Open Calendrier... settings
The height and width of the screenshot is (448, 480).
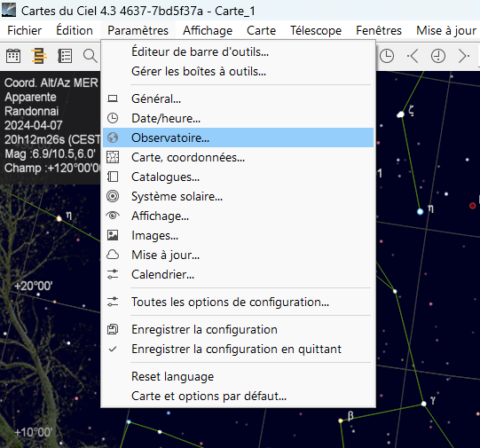coord(238,274)
